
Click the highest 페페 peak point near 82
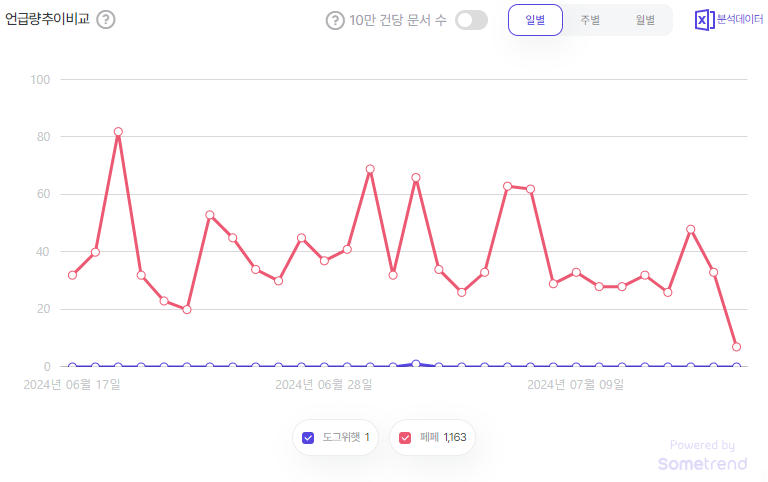click(118, 132)
